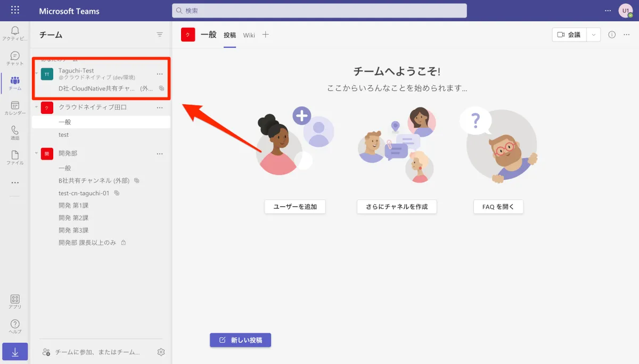The width and height of the screenshot is (639, 364).
Task: Open Help in left rail
Action: click(x=15, y=327)
